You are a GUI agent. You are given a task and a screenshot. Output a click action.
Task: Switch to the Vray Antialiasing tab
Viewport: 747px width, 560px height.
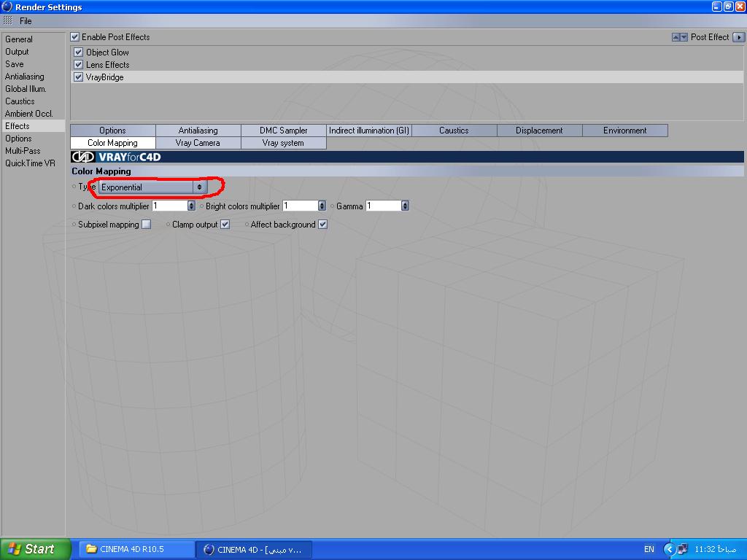pyautogui.click(x=198, y=131)
